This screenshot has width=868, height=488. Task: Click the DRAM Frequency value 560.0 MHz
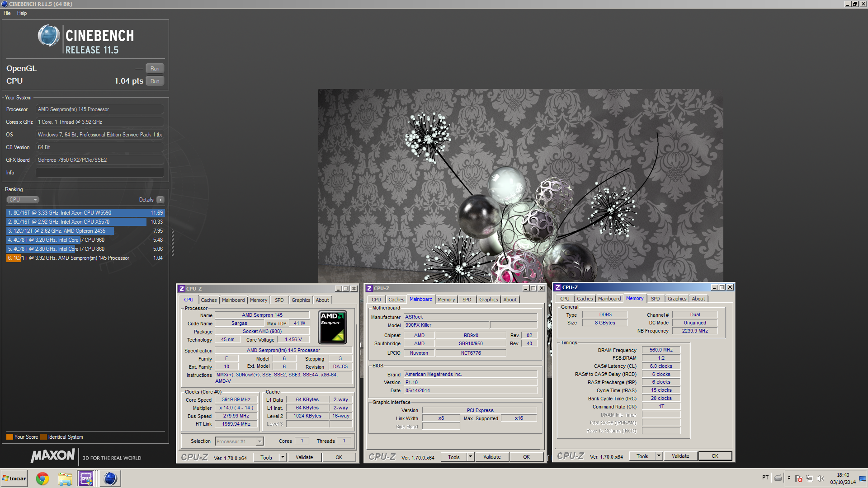click(x=661, y=350)
